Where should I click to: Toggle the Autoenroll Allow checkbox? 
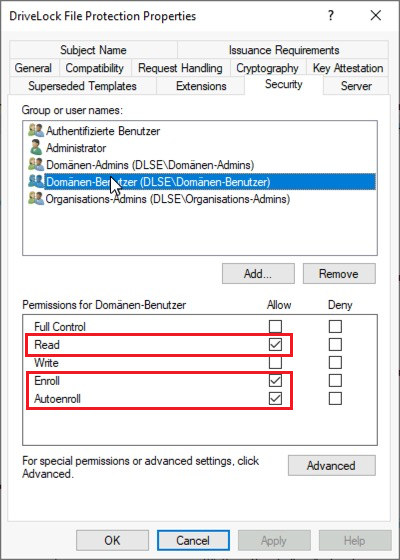pos(275,399)
